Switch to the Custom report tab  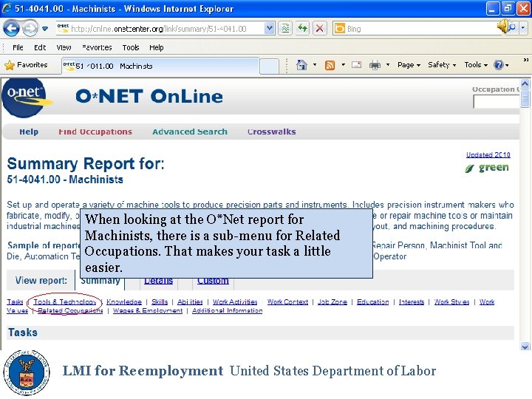[213, 281]
